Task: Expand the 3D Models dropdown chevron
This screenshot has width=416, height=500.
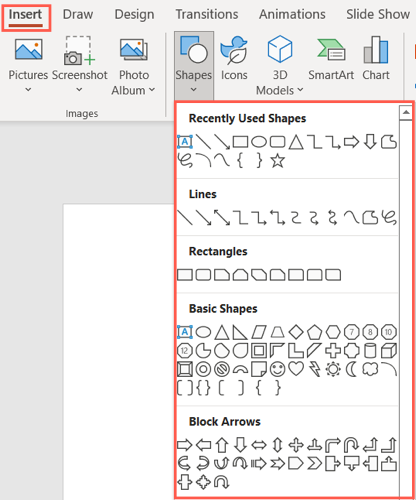Action: (x=300, y=90)
